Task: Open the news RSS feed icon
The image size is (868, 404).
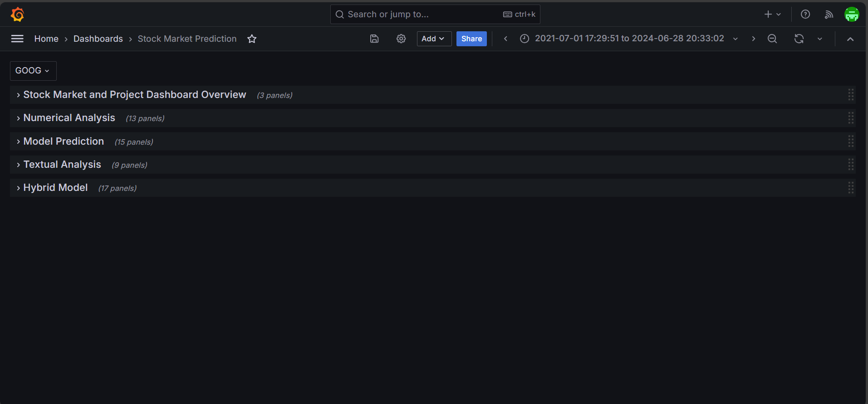Action: click(829, 15)
